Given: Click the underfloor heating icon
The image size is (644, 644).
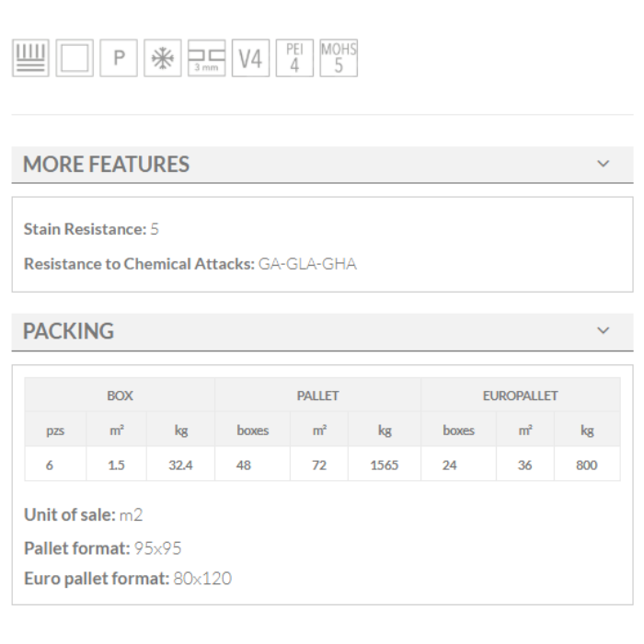Looking at the screenshot, I should [x=30, y=59].
